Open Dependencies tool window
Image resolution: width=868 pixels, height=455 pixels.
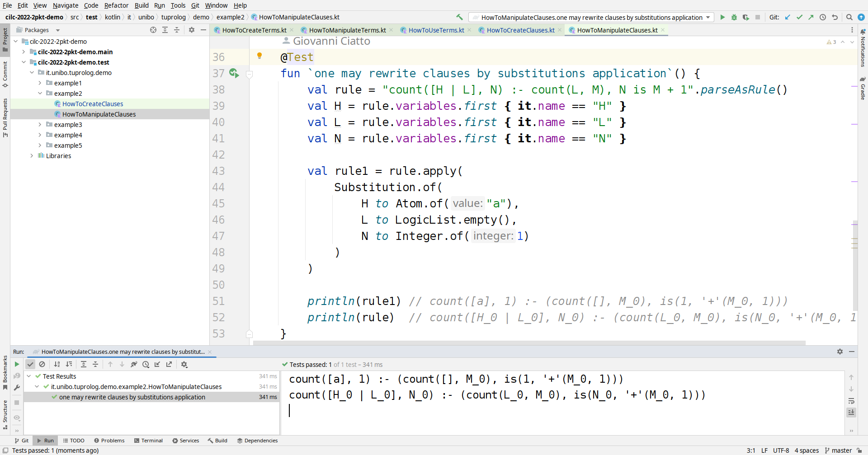[x=257, y=441]
